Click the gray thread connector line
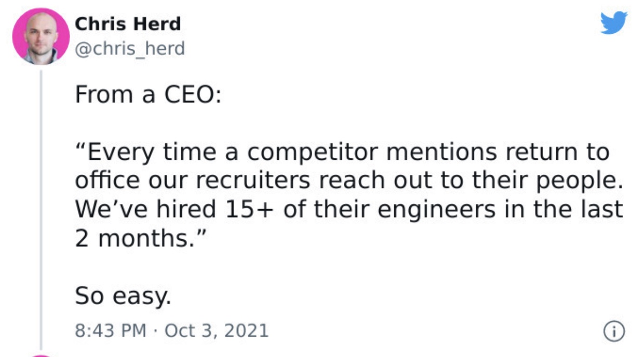 coord(41,208)
